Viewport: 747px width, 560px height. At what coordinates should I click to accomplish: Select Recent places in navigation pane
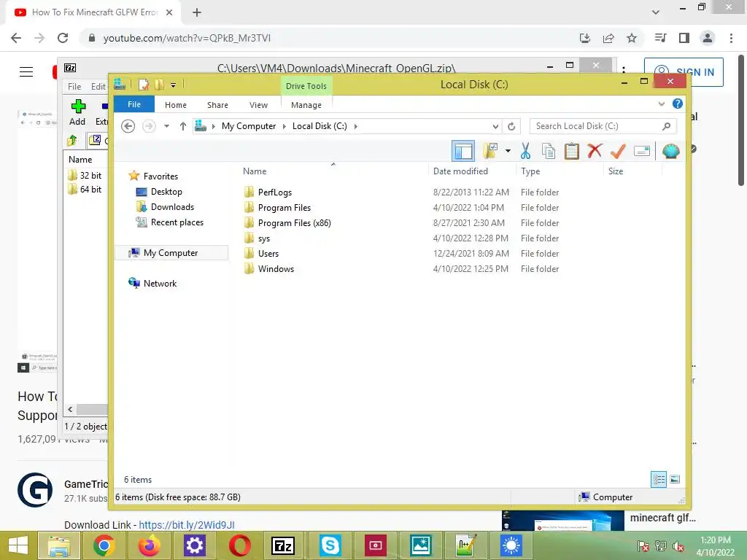click(x=169, y=222)
